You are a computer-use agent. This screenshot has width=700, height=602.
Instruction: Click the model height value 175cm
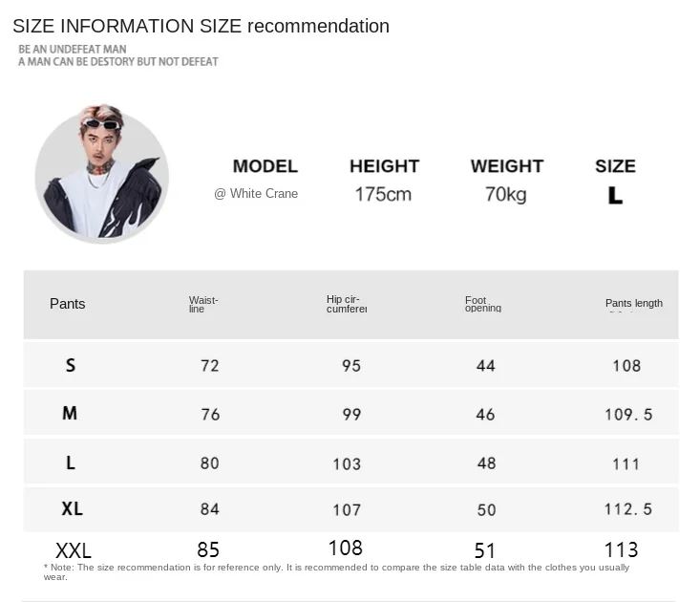383,195
